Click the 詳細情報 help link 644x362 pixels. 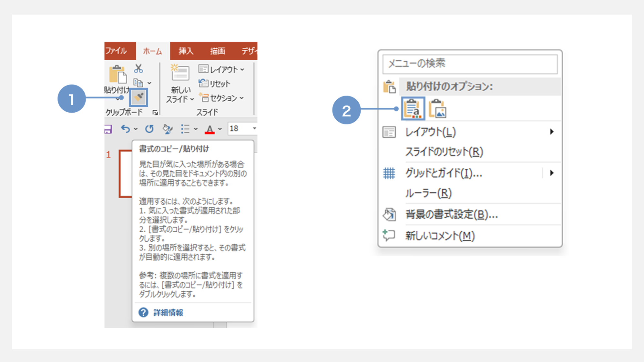(x=168, y=312)
